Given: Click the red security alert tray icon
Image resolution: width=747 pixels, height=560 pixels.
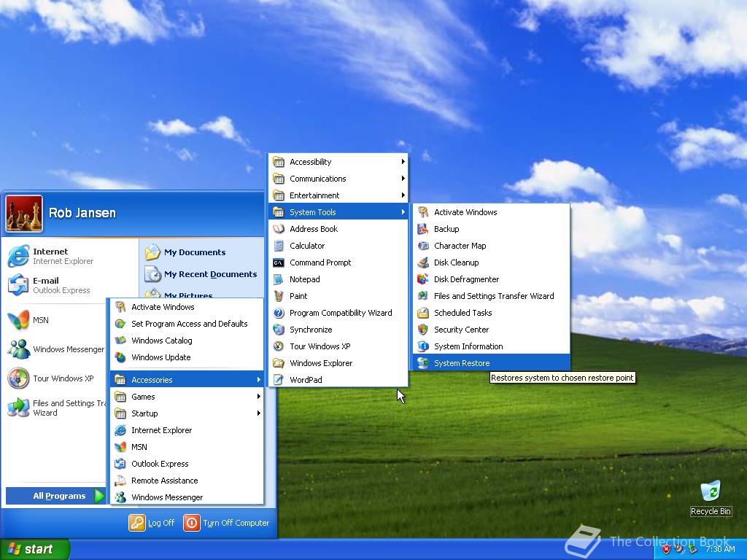Looking at the screenshot, I should pos(666,549).
